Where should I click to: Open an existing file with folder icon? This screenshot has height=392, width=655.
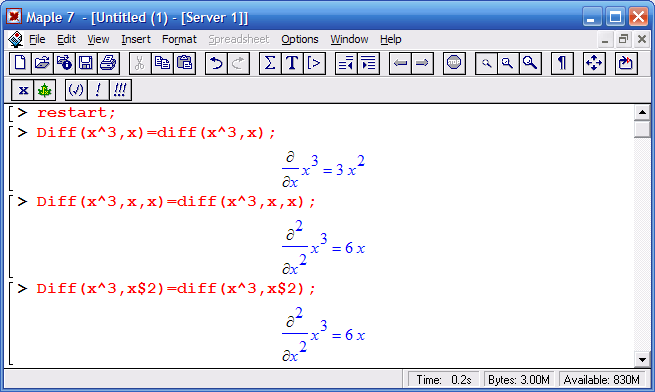[x=42, y=64]
